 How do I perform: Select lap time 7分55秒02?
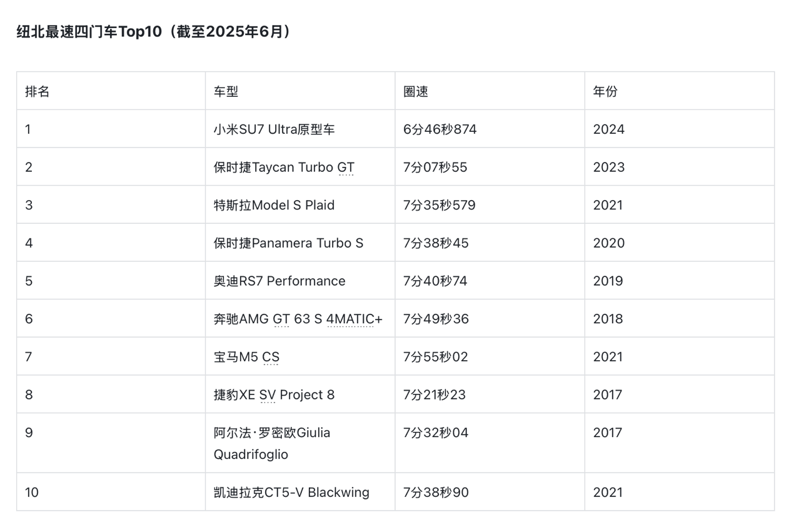[x=490, y=356]
